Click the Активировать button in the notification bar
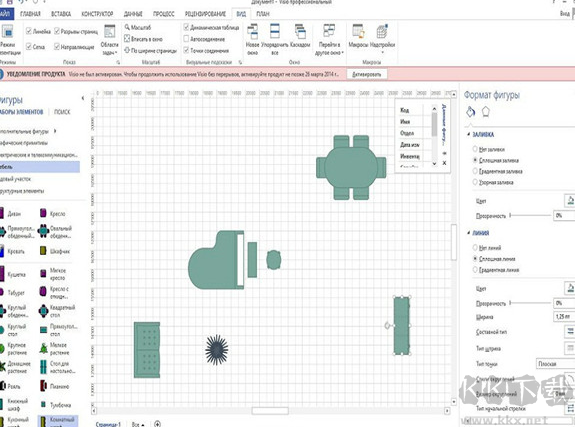Image resolution: width=575 pixels, height=427 pixels. (x=366, y=74)
